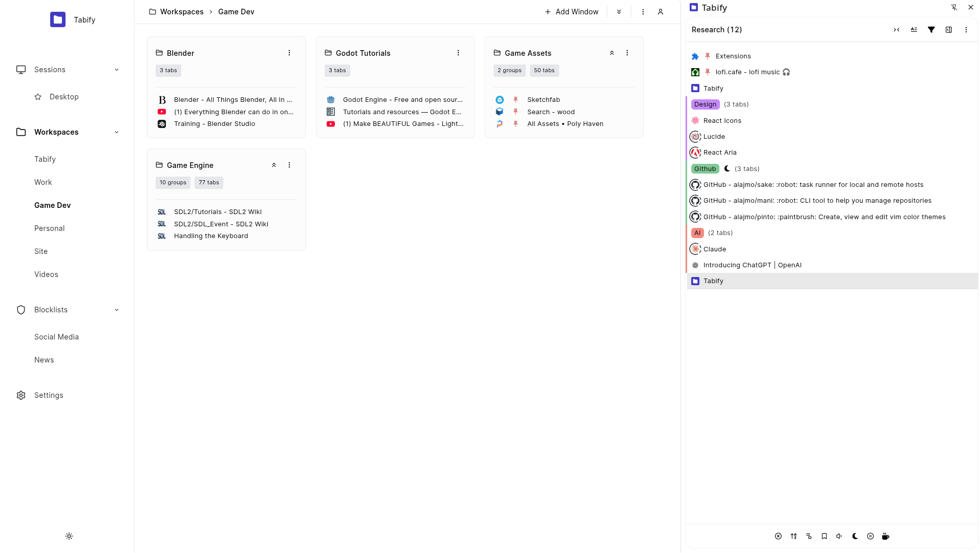Collapse the Design tab group
Viewport: 980px width, 553px height.
(706, 104)
